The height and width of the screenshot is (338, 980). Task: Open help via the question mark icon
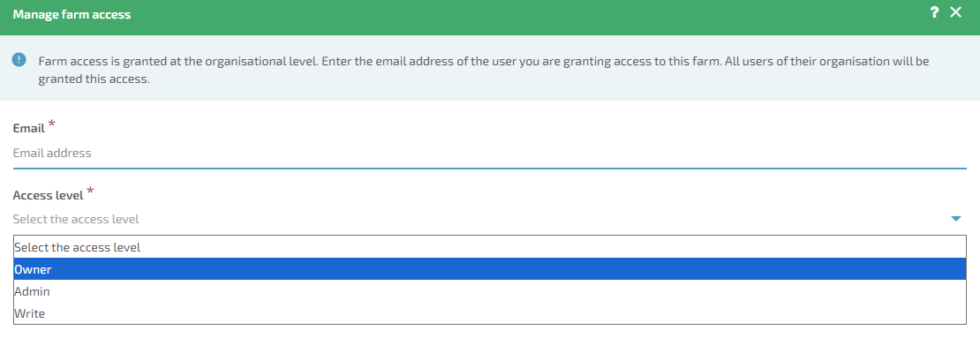click(x=934, y=12)
